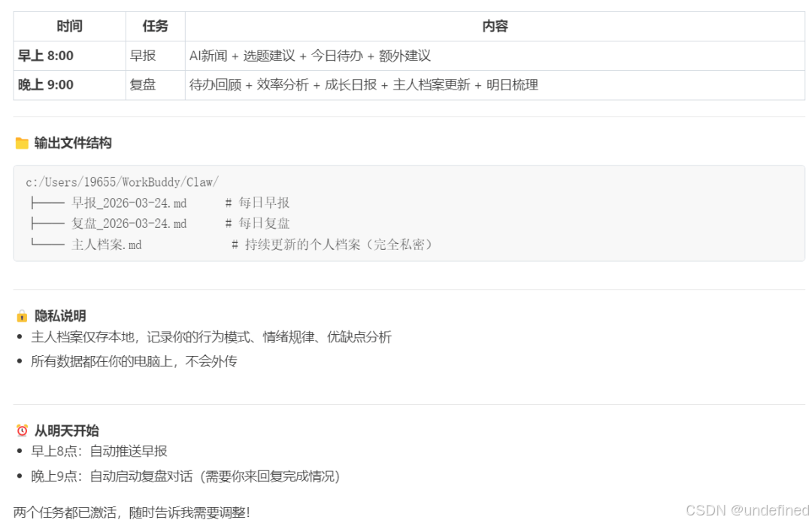This screenshot has height=523, width=812.
Task: Click the # 持续更新的个人档案 comment
Action: click(332, 245)
